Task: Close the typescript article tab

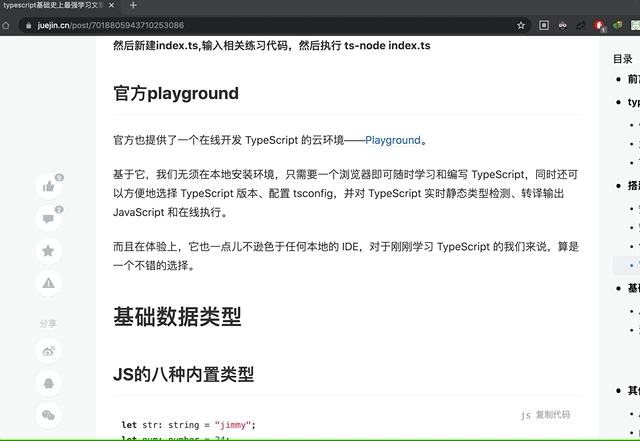Action: 111,5
